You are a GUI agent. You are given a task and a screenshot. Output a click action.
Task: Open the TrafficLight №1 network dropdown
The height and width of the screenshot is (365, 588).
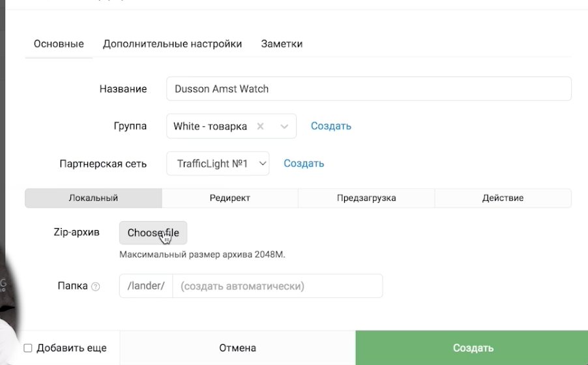pyautogui.click(x=218, y=164)
